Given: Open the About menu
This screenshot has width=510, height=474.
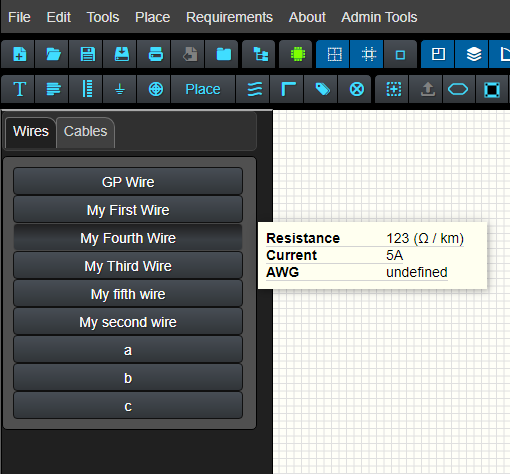Looking at the screenshot, I should pyautogui.click(x=307, y=17).
